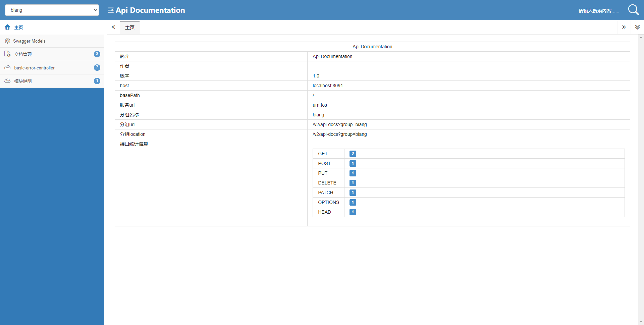Screen dimensions: 644x325
Task: Click the 模块说明 cloud icon
Action: tap(7, 81)
